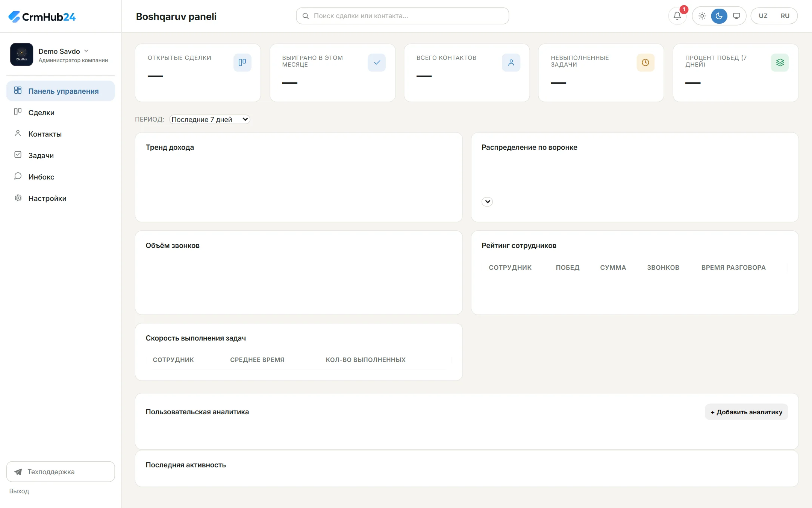
Task: Open the Demo Savdo company dropdown
Action: (64, 51)
